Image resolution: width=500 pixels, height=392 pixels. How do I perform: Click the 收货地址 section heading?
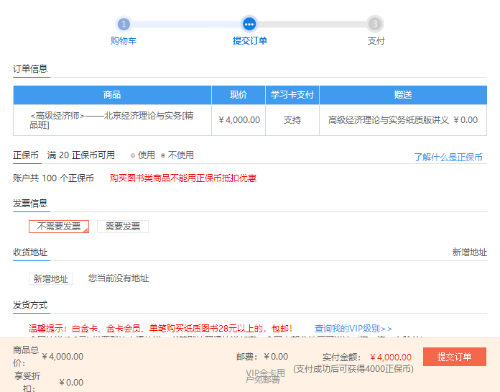[30, 252]
